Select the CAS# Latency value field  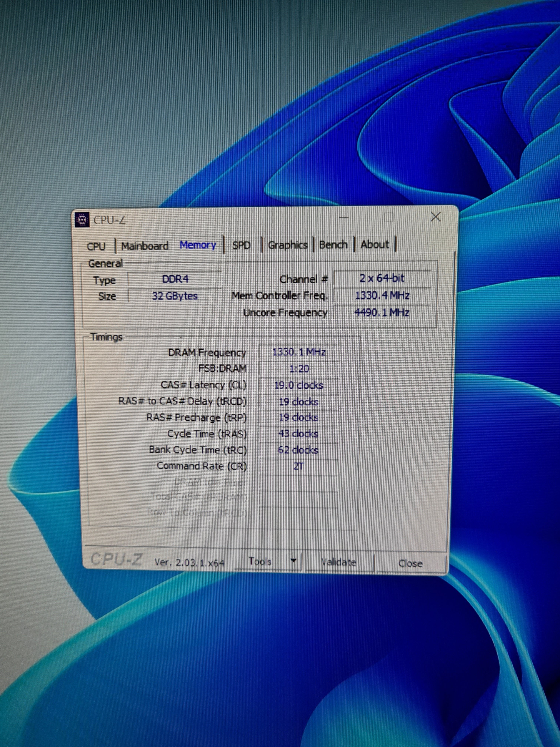(x=299, y=385)
